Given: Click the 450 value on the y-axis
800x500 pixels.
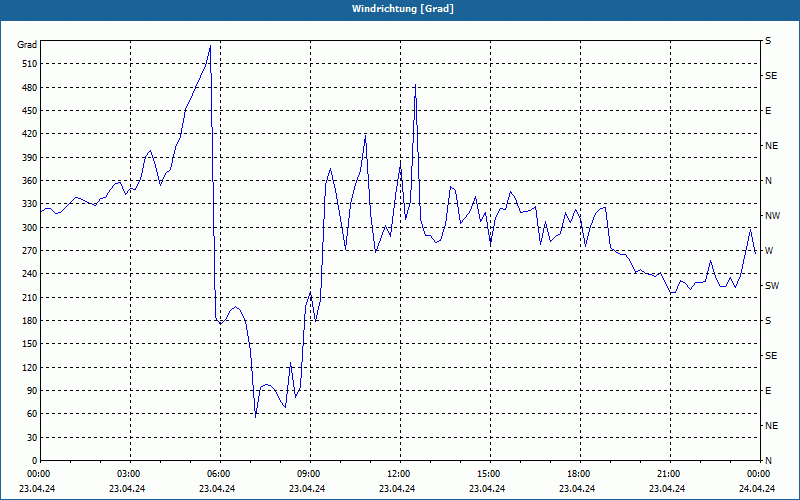Looking at the screenshot, I should click(30, 111).
